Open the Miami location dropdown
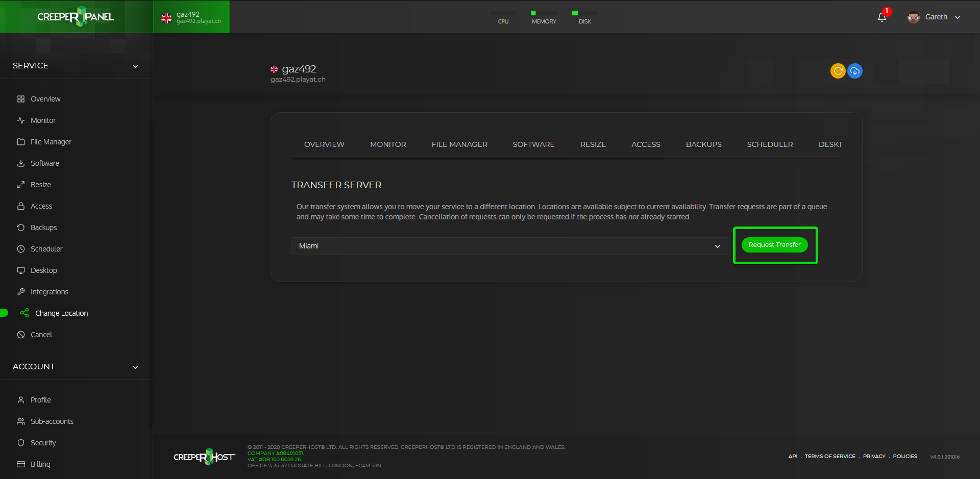 point(510,246)
